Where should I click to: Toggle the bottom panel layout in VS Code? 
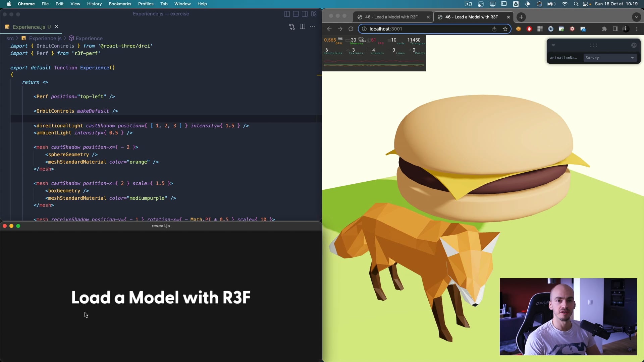point(296,14)
